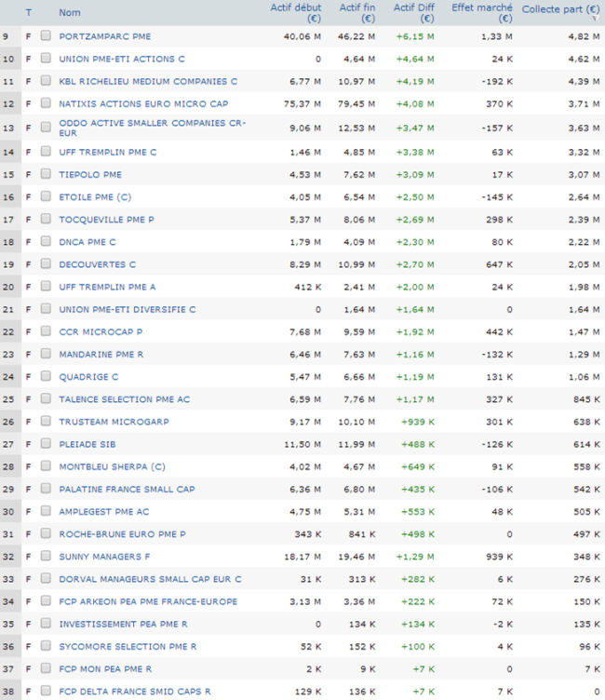The width and height of the screenshot is (605, 700).
Task: Click Effet marché value 647 K
Action: [499, 264]
